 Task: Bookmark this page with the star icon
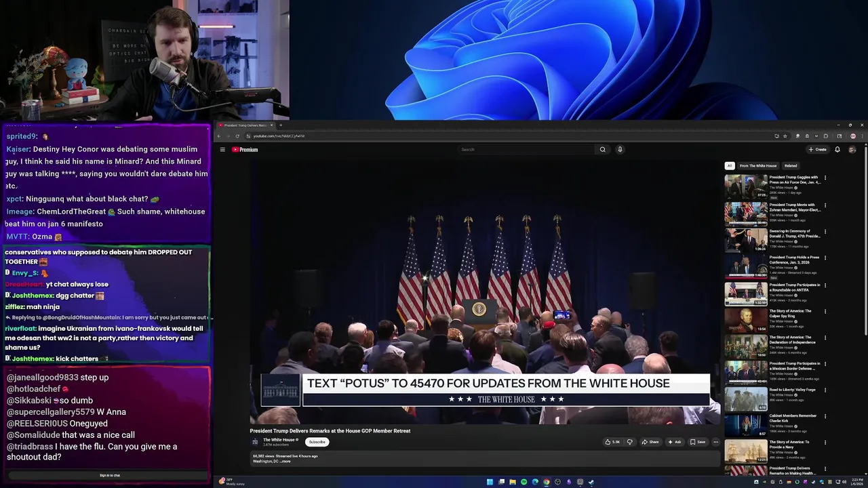click(x=785, y=136)
